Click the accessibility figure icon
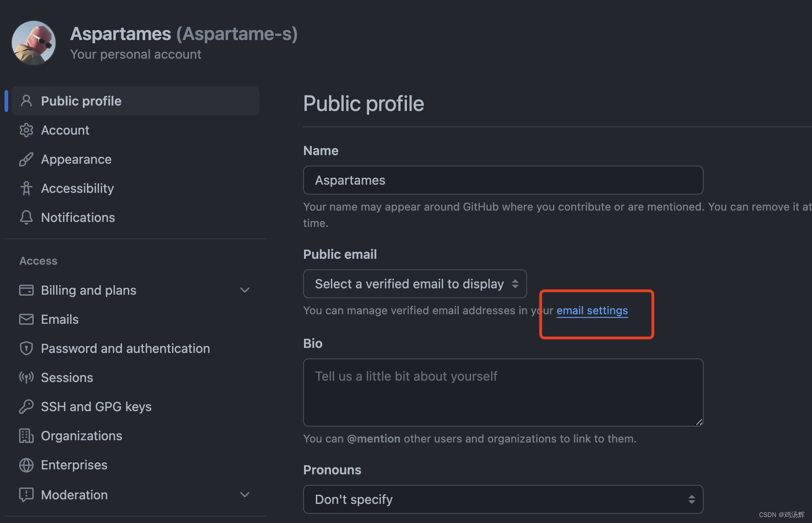812x523 pixels. pos(26,188)
